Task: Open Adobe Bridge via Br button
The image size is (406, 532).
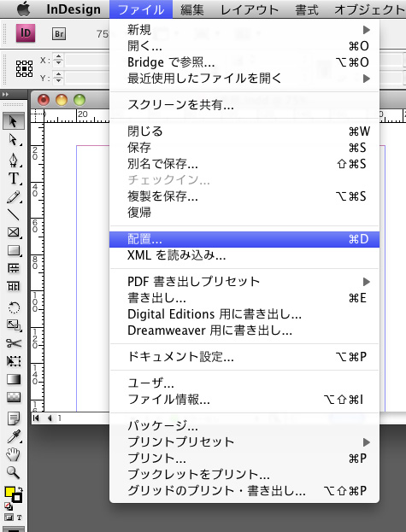Action: pos(59,33)
